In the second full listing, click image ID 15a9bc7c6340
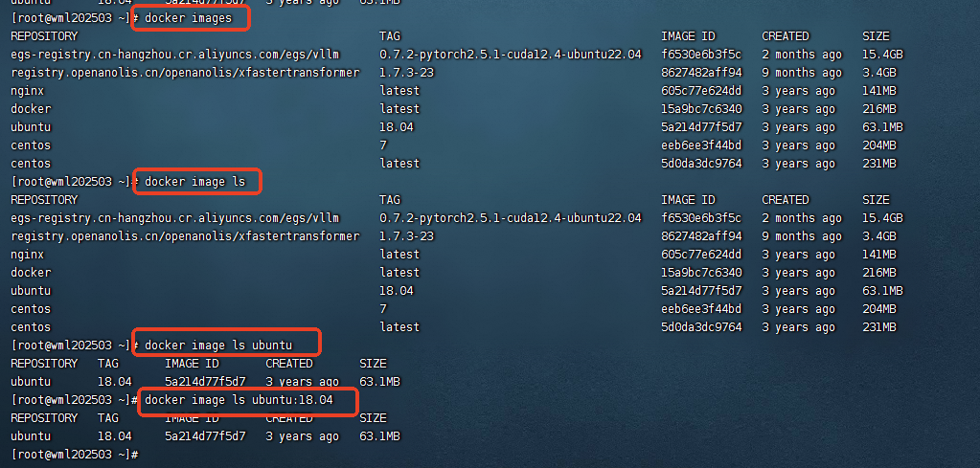980x468 pixels. (701, 273)
